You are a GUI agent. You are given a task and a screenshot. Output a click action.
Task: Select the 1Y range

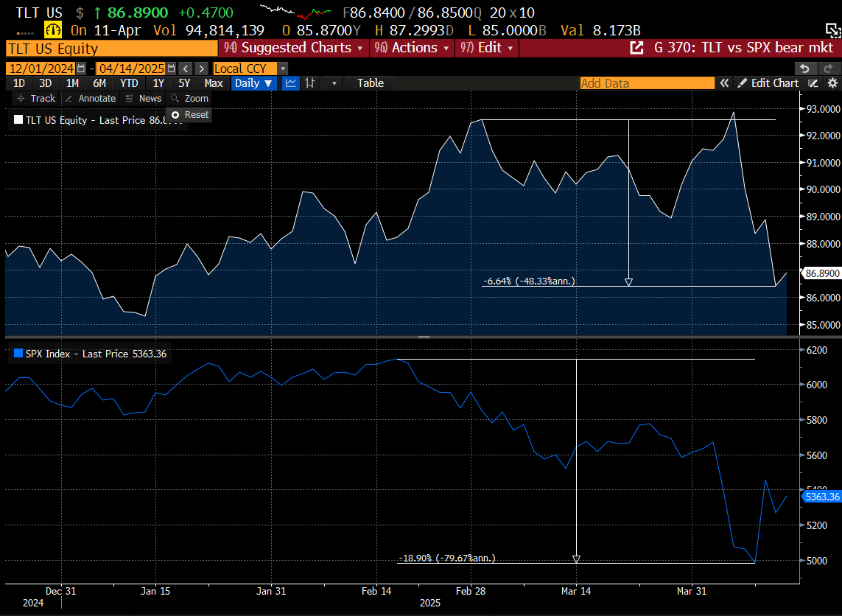point(158,83)
